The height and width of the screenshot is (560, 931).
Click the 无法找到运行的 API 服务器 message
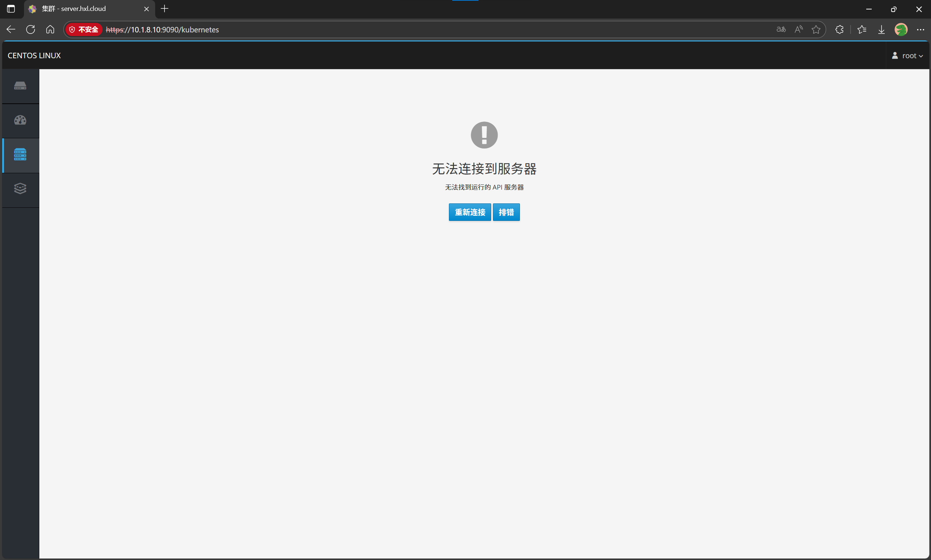[484, 187]
